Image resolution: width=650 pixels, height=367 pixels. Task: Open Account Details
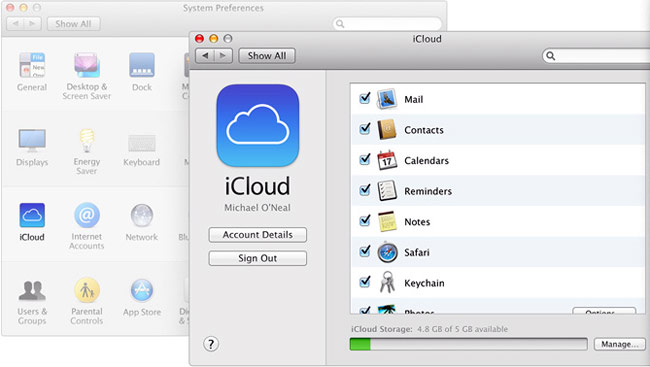coord(257,235)
